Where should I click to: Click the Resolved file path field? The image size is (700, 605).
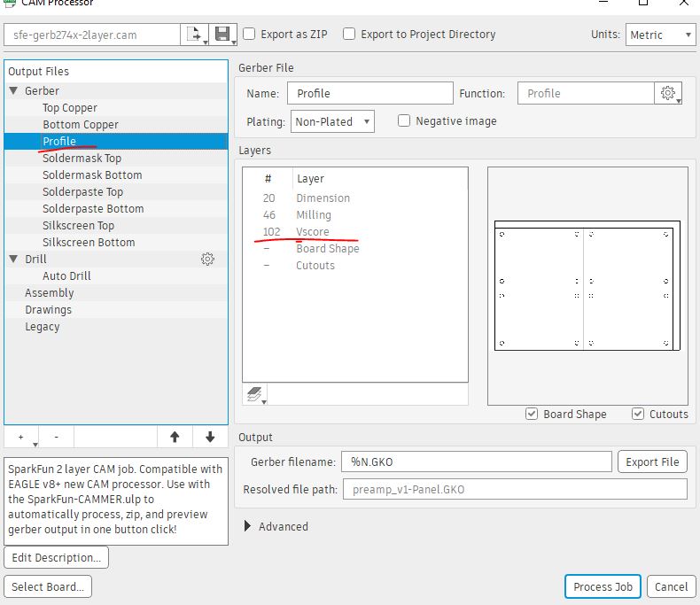[x=515, y=490]
